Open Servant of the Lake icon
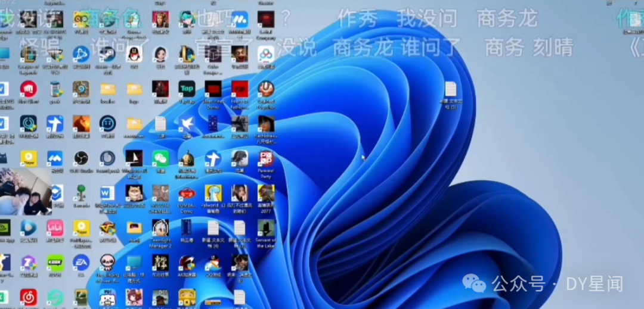Image resolution: width=644 pixels, height=309 pixels. pyautogui.click(x=266, y=228)
